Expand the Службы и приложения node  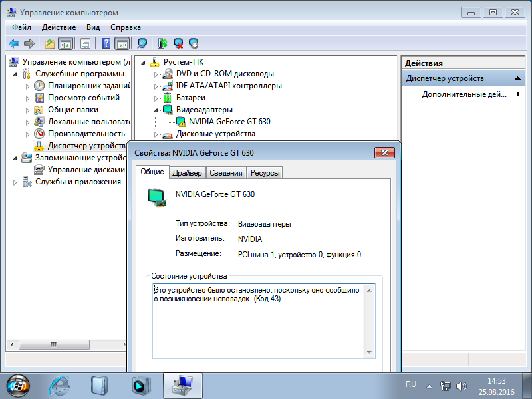coord(15,182)
